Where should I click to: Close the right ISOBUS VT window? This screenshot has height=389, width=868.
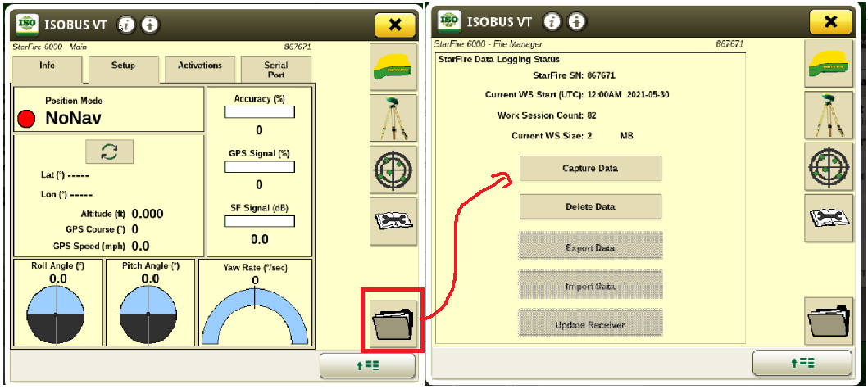click(x=830, y=21)
